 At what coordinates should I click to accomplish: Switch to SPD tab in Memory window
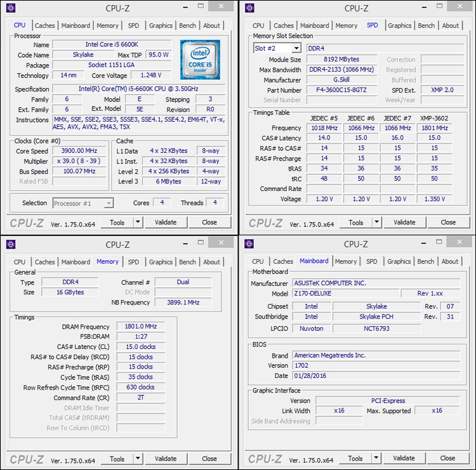click(133, 262)
